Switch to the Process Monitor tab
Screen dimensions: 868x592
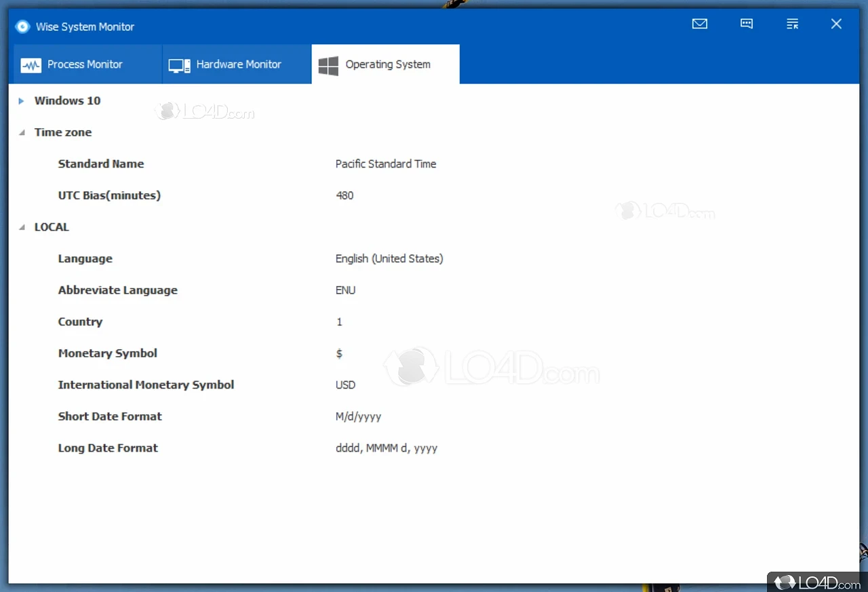click(x=85, y=64)
